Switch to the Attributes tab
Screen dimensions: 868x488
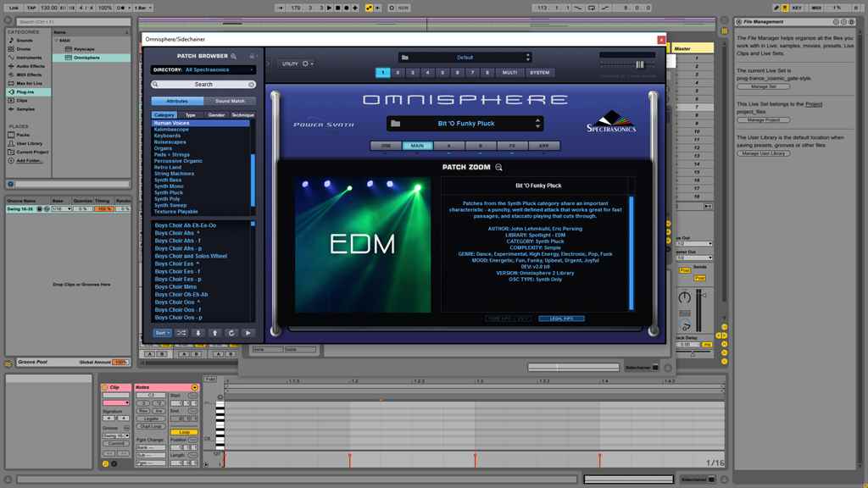(x=177, y=102)
